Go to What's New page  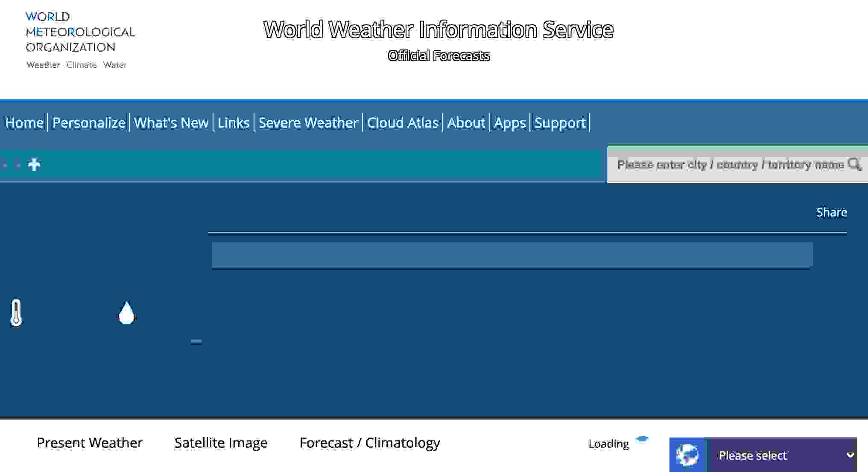[x=171, y=123]
